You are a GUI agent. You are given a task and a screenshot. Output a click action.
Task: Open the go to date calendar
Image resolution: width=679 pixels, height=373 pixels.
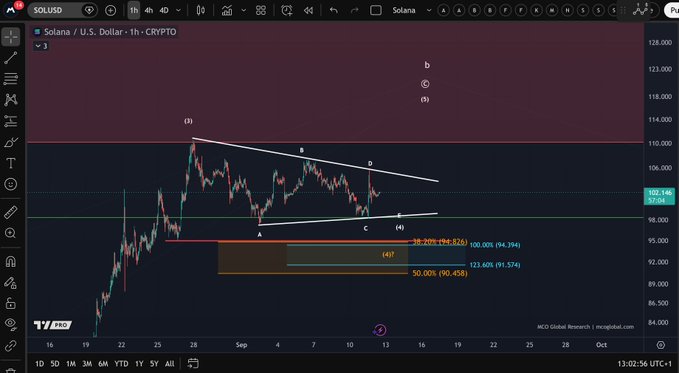click(x=193, y=363)
